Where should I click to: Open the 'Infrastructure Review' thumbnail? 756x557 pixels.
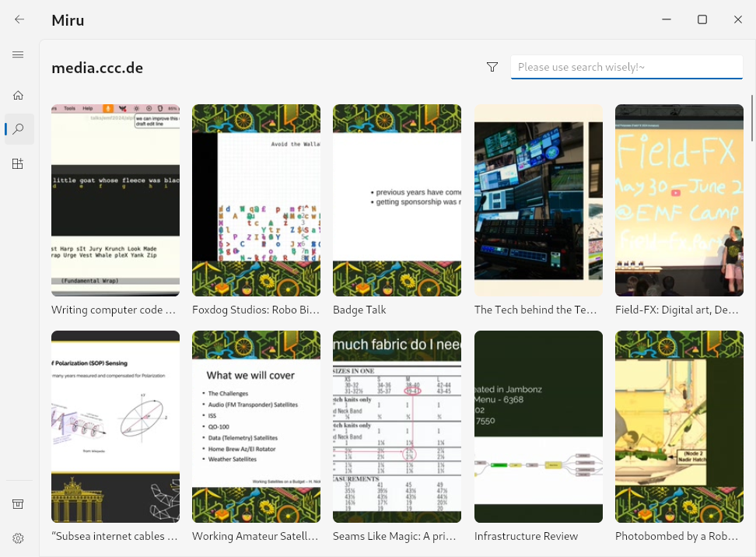point(538,426)
